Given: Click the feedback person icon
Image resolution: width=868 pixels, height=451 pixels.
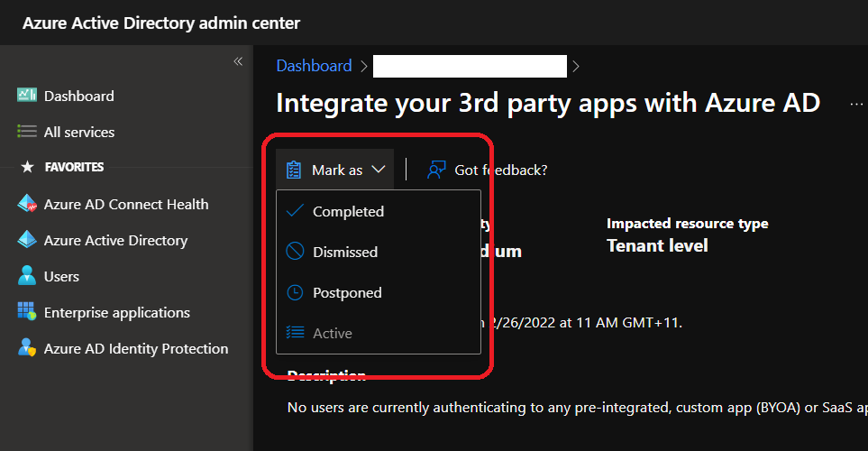Looking at the screenshot, I should point(437,170).
